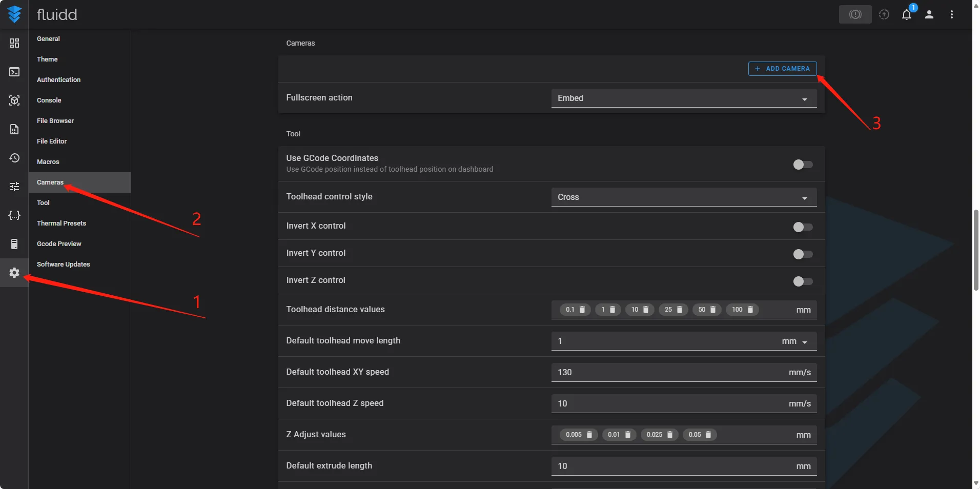The image size is (980, 489).
Task: Open the Console icon in the left sidebar
Action: 14,72
